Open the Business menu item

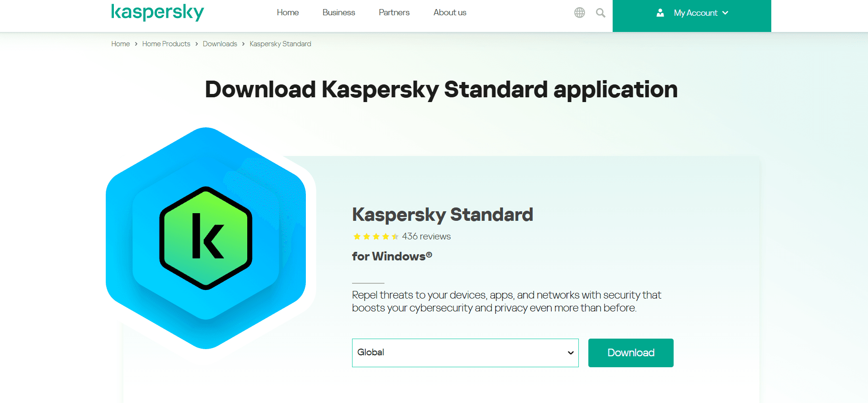click(339, 12)
